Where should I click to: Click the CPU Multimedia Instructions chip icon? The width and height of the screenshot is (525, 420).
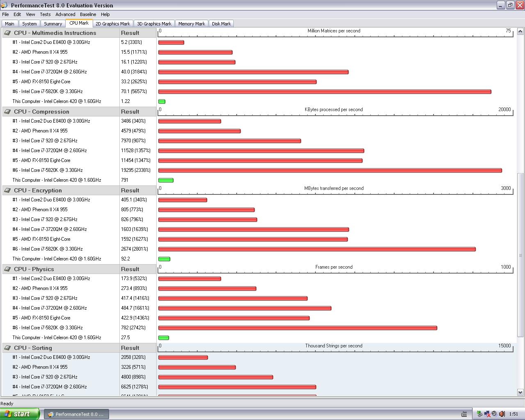coord(7,33)
